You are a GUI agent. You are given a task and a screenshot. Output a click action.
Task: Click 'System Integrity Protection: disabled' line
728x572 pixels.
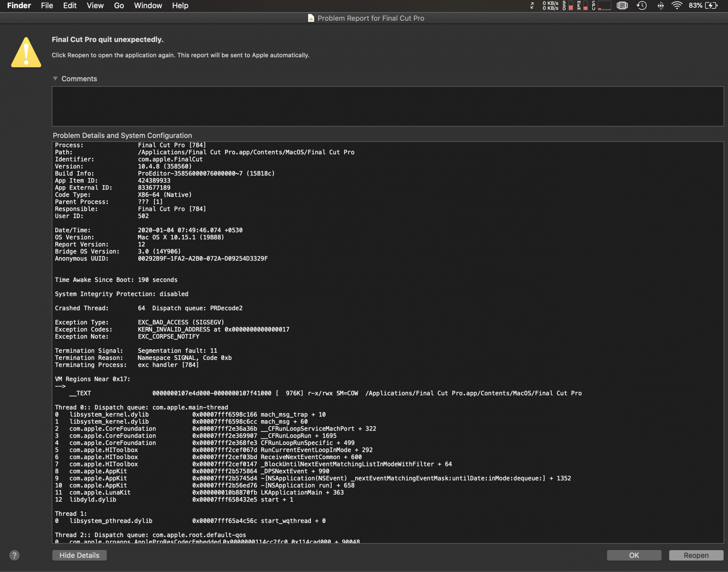click(x=122, y=294)
